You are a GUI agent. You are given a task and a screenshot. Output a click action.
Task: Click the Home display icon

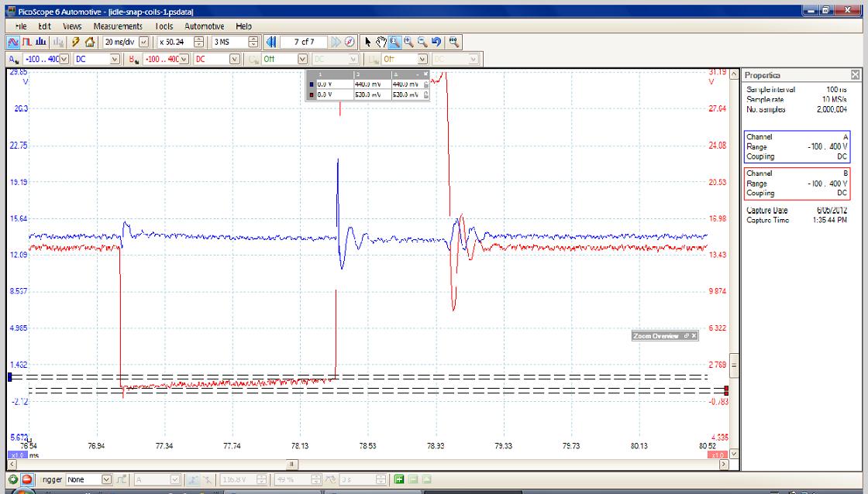[90, 42]
